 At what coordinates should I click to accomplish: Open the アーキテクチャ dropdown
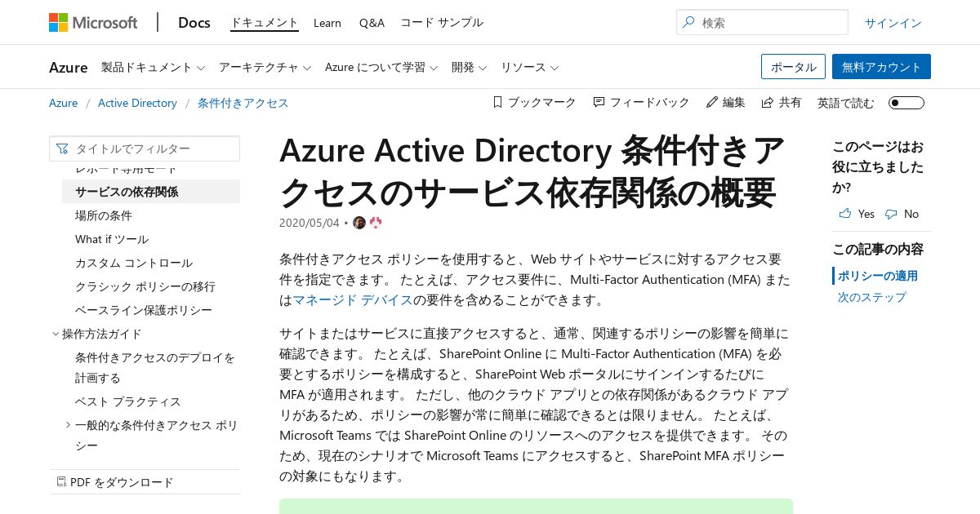[x=265, y=67]
